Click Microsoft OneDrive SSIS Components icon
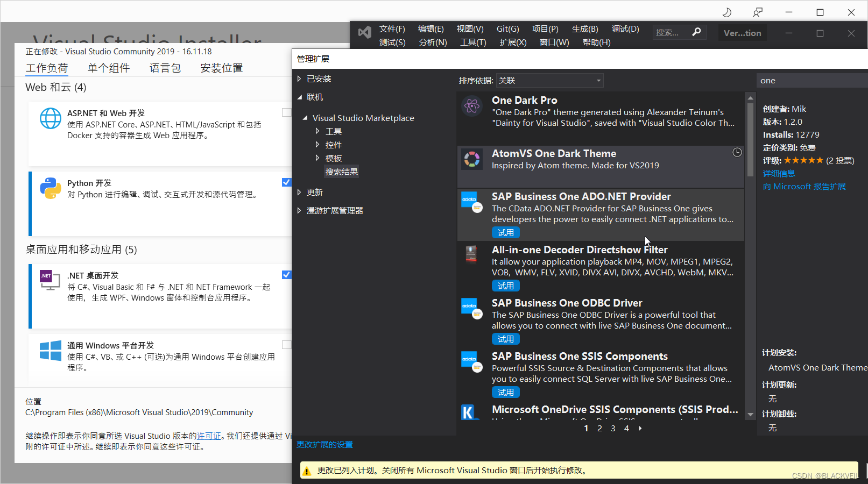This screenshot has width=868, height=484. click(x=470, y=412)
